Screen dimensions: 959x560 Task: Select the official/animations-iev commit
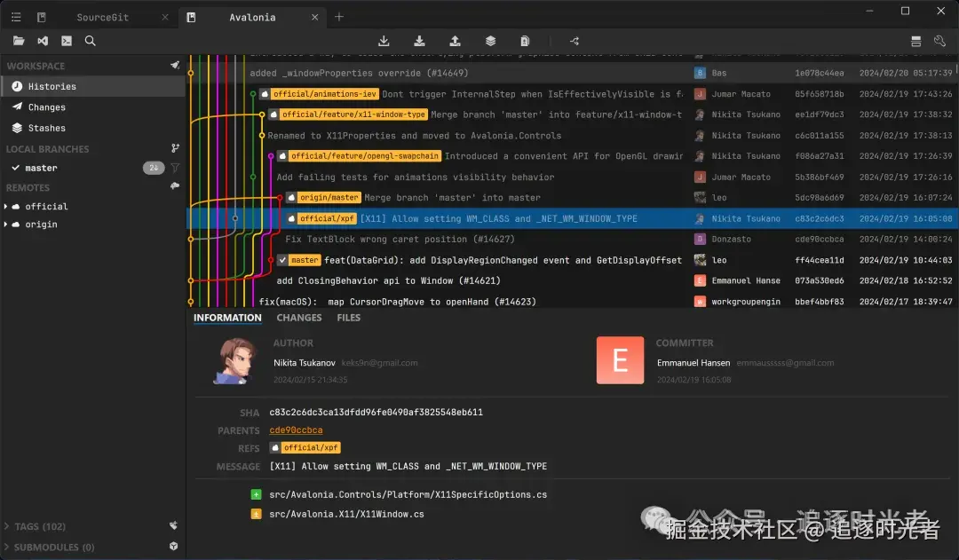(572, 94)
